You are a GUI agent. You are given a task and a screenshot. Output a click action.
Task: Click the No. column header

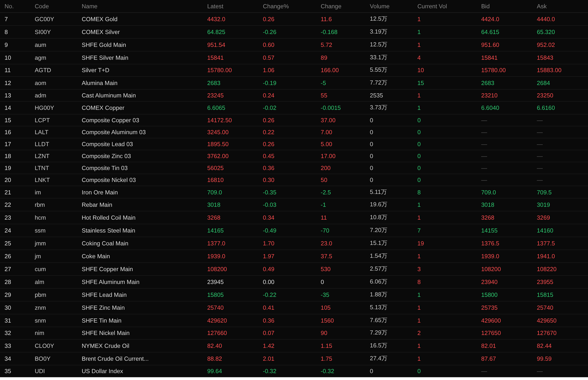(9, 6)
